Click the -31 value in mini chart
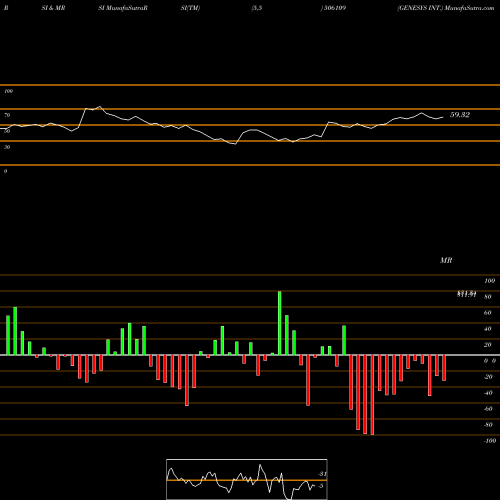This screenshot has height=500, width=500. (322, 474)
